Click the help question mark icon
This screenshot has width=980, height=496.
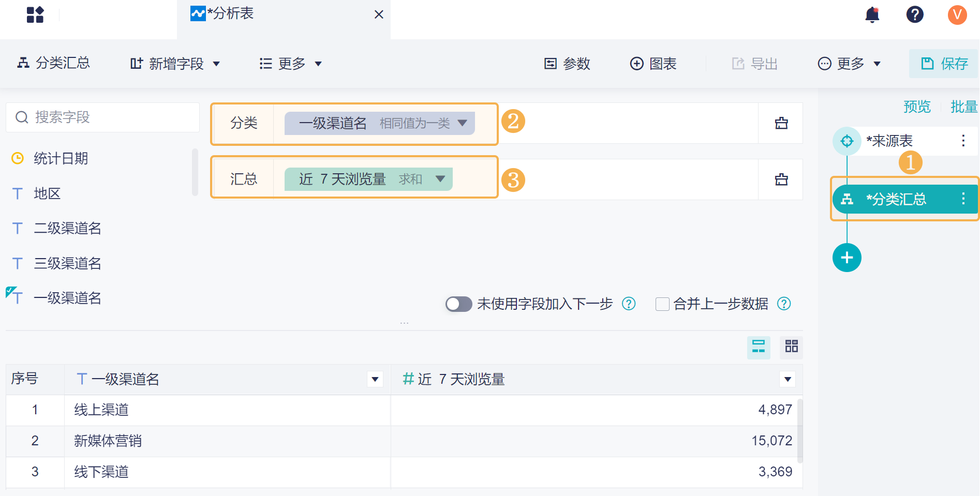pos(914,14)
